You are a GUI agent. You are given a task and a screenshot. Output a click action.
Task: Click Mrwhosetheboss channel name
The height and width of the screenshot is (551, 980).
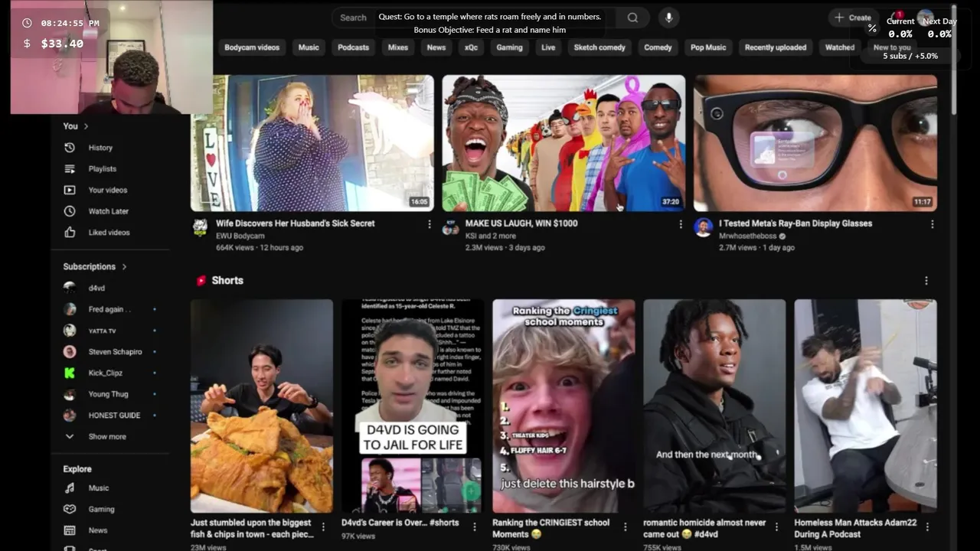coord(747,236)
